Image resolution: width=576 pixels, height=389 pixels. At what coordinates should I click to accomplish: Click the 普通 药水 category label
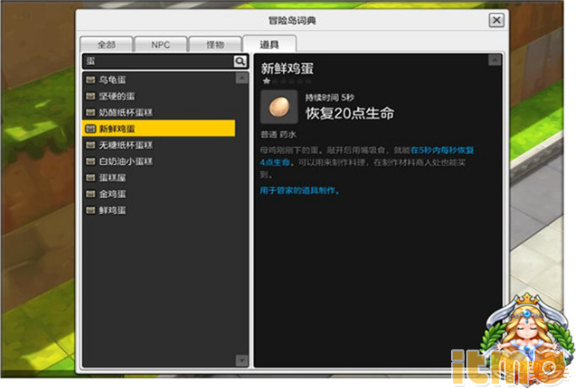[278, 134]
